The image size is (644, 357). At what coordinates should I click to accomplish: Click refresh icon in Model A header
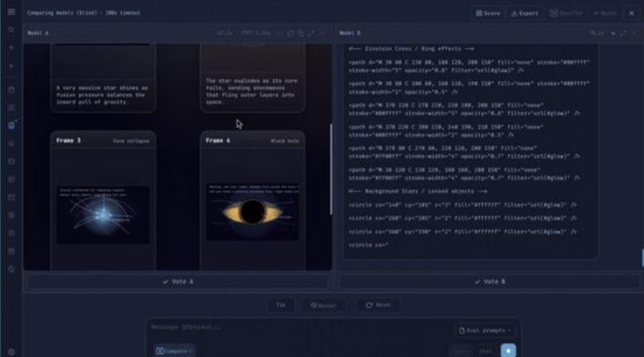pyautogui.click(x=291, y=33)
